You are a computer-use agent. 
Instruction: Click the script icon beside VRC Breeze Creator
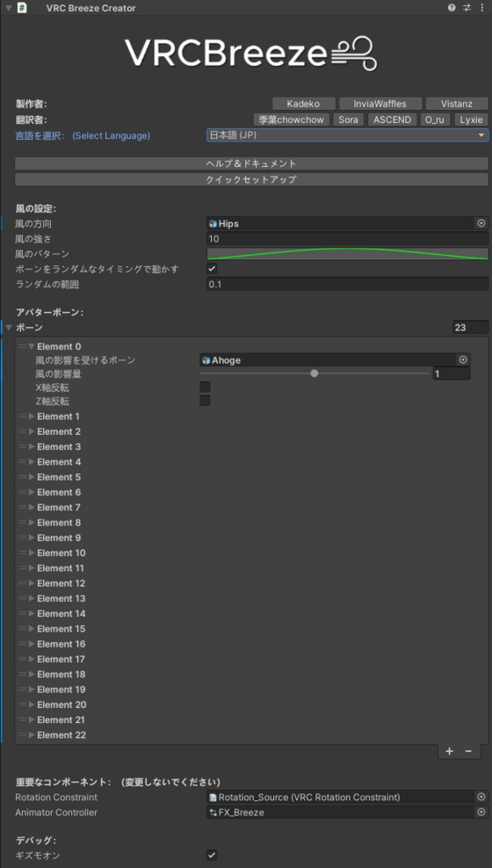[x=22, y=8]
